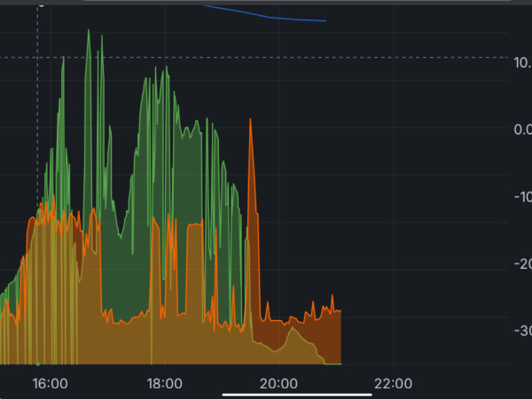Click the horizontal dashed threshold line
Screen dimensions: 532x399
point(266,58)
